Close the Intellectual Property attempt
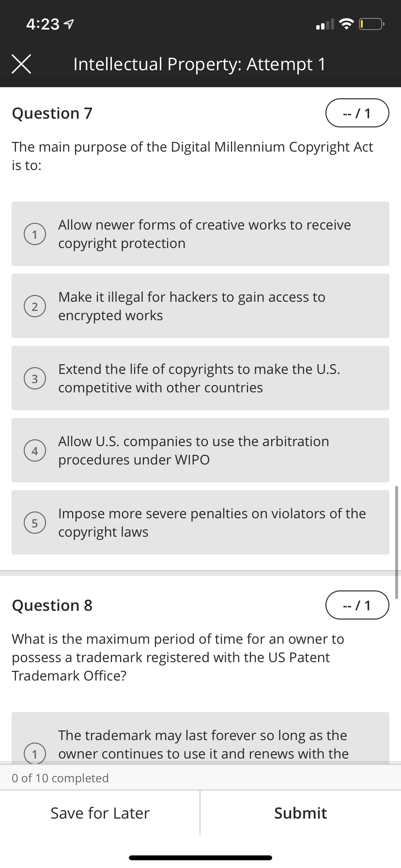Image resolution: width=401 pixels, height=868 pixels. pos(21,63)
